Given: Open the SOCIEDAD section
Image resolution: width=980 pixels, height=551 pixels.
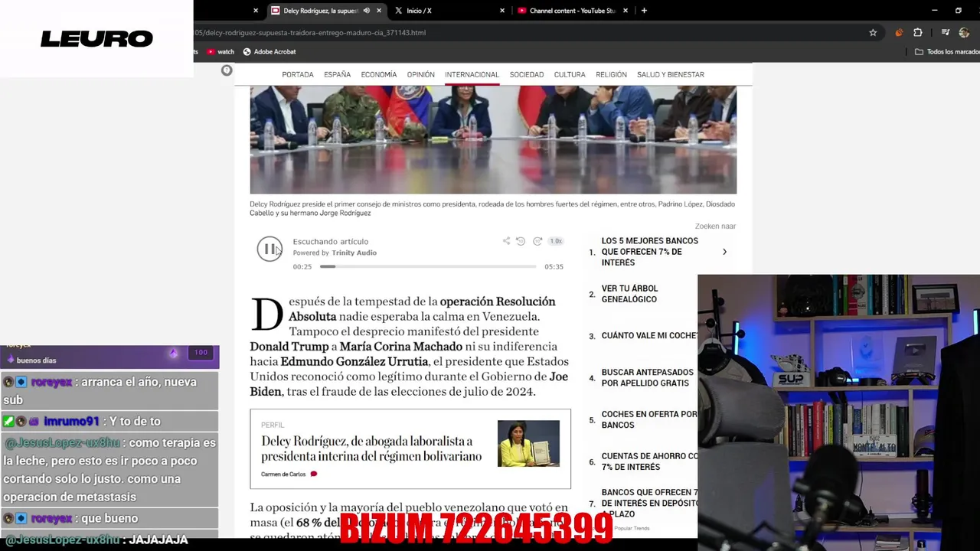Looking at the screenshot, I should [x=527, y=74].
